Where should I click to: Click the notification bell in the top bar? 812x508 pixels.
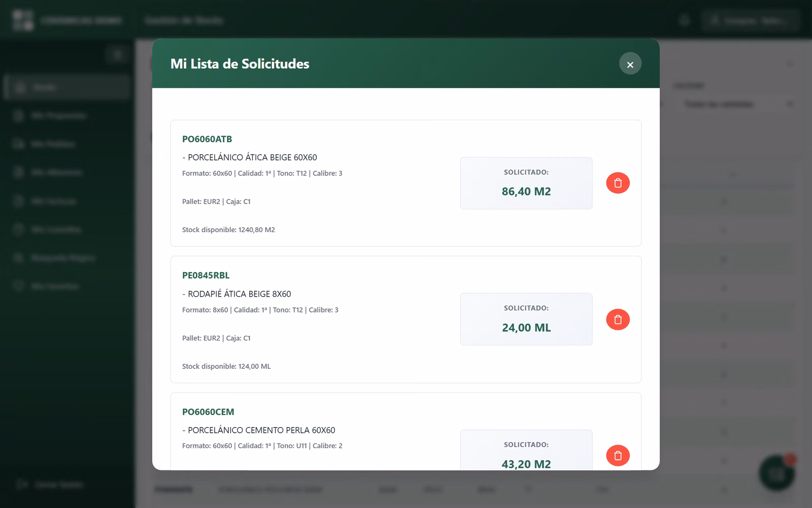coord(685,20)
